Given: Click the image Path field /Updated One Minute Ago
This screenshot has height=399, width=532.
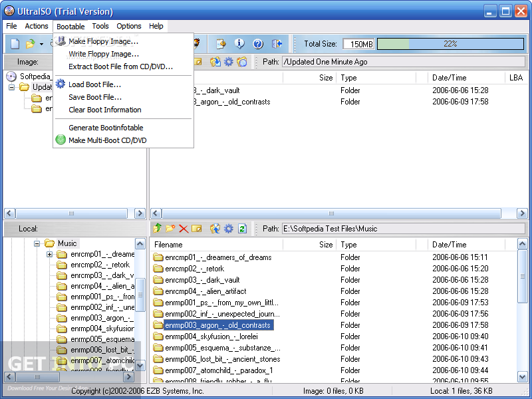Looking at the screenshot, I should tap(404, 62).
